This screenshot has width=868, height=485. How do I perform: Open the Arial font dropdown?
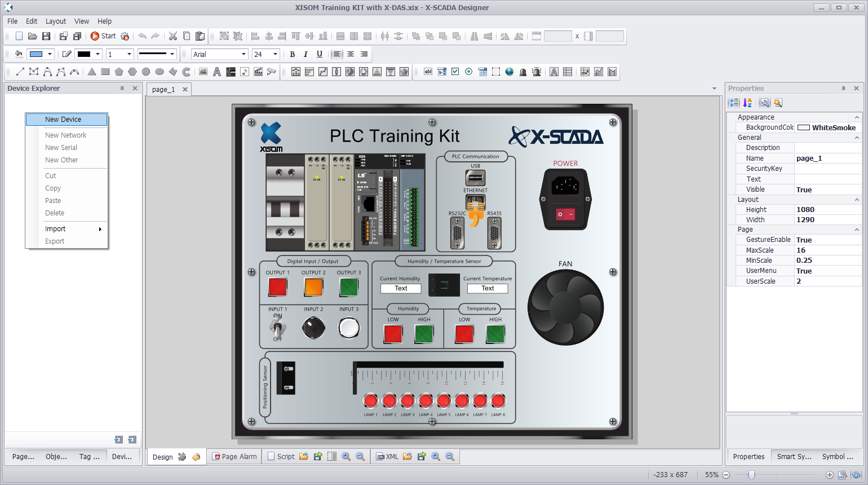(x=243, y=54)
